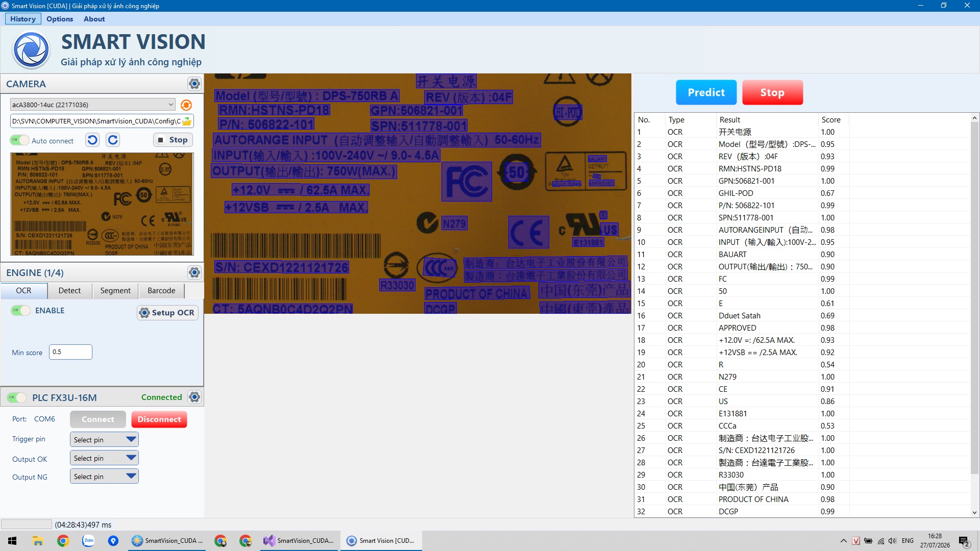
Task: Click the PLC Connect button
Action: 98,419
